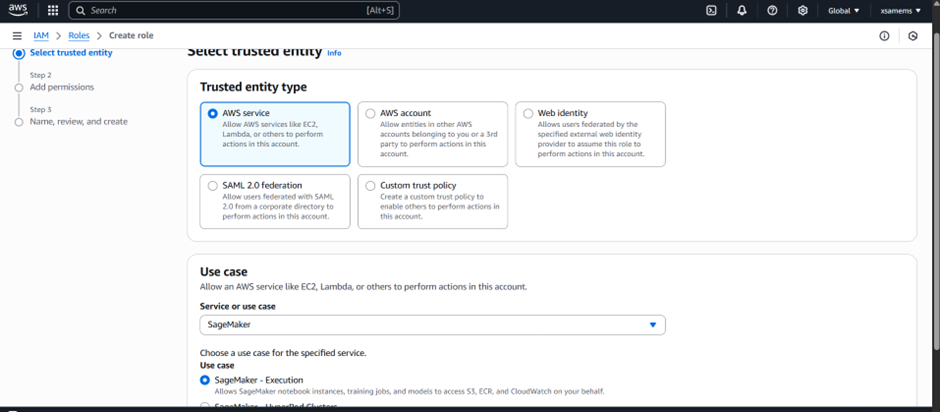Select AWS service trusted entity radio
Image resolution: width=940 pixels, height=412 pixels.
(x=212, y=113)
